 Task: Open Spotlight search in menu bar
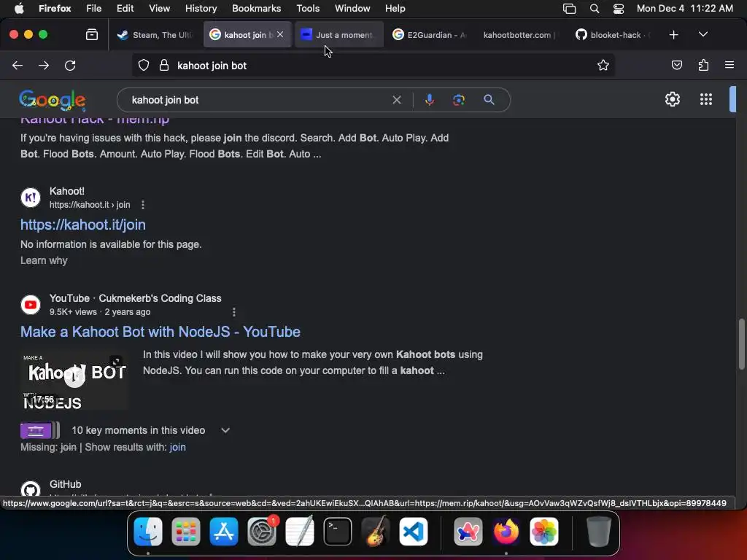pyautogui.click(x=594, y=9)
